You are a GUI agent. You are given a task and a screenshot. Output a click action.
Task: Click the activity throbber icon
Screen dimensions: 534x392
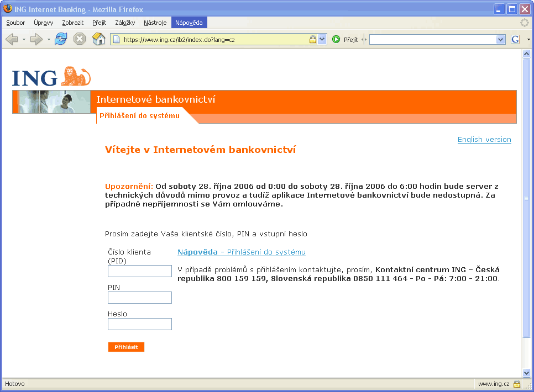pyautogui.click(x=525, y=23)
